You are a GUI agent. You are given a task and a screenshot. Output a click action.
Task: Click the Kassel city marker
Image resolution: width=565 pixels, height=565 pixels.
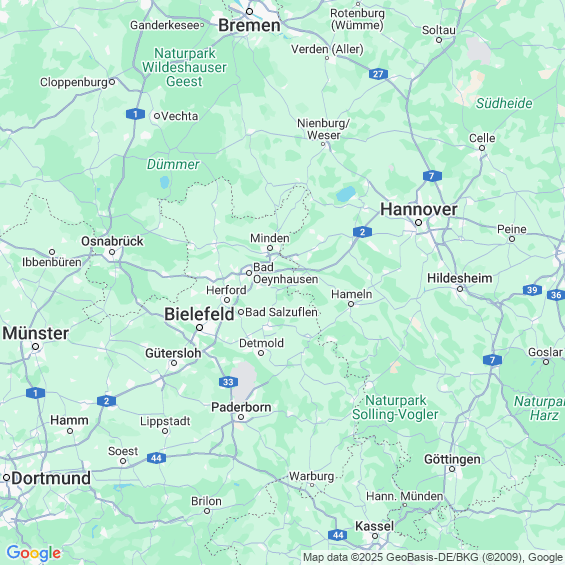[375, 536]
